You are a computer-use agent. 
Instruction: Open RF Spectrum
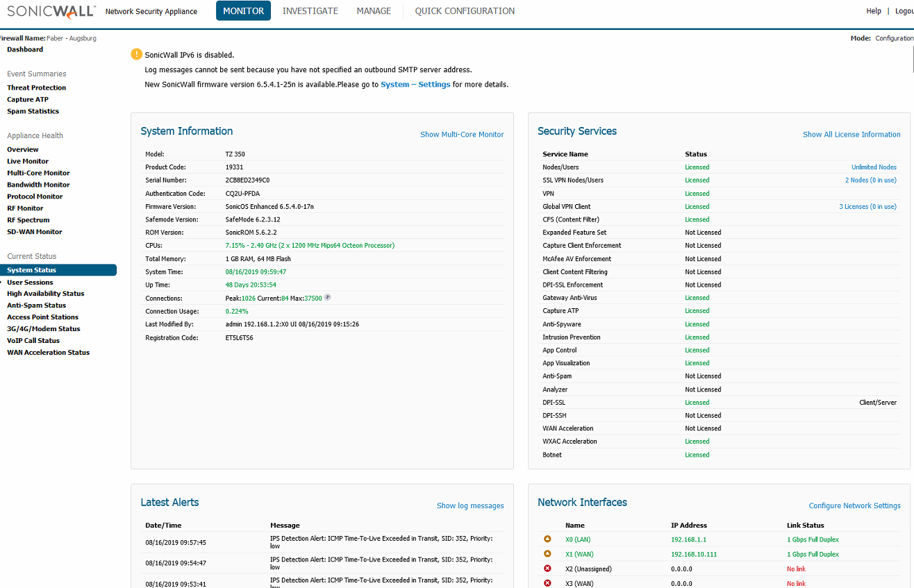(x=28, y=221)
